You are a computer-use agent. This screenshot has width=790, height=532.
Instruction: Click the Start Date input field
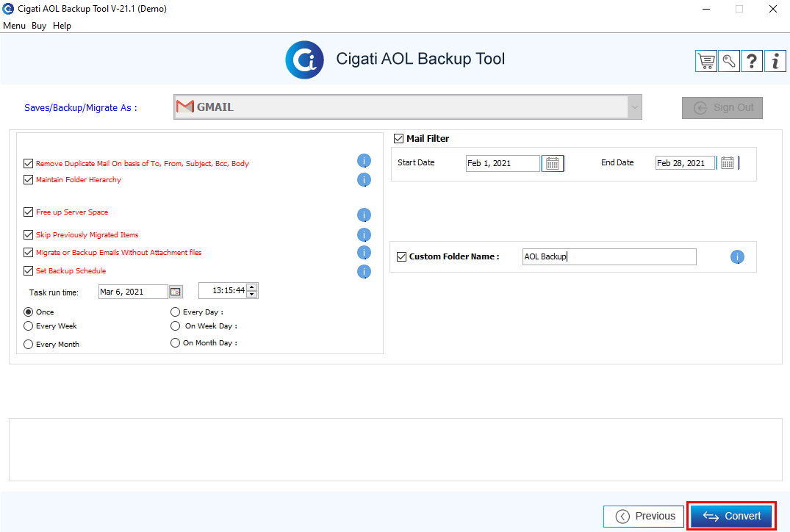(x=503, y=163)
